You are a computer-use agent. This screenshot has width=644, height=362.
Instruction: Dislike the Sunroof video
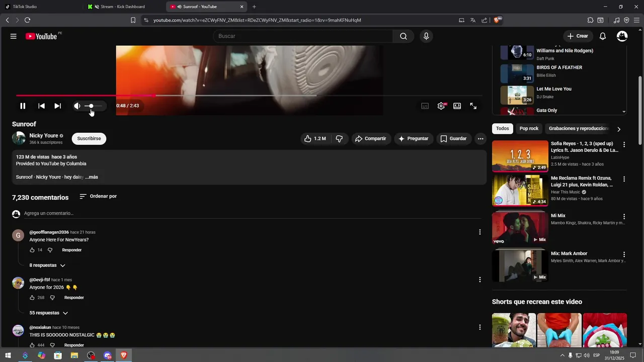pos(339,139)
